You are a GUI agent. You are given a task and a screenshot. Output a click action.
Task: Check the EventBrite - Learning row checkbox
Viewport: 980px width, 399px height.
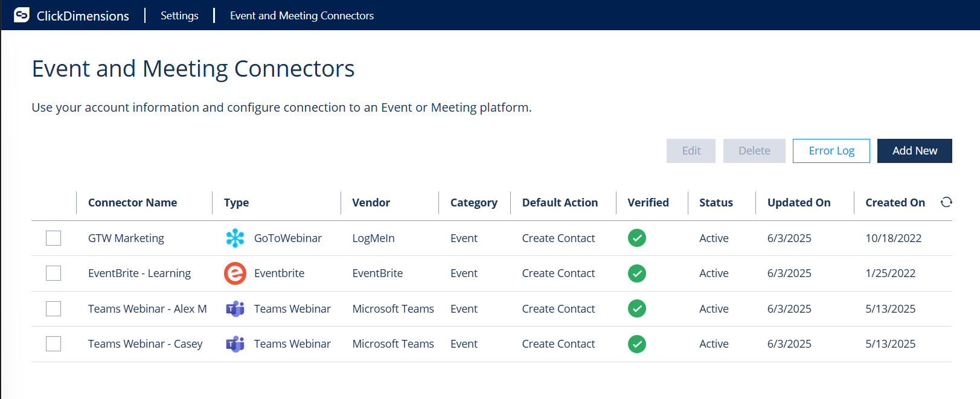point(53,273)
